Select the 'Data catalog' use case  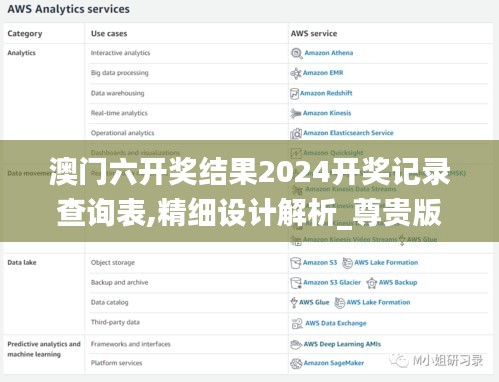coord(109,303)
